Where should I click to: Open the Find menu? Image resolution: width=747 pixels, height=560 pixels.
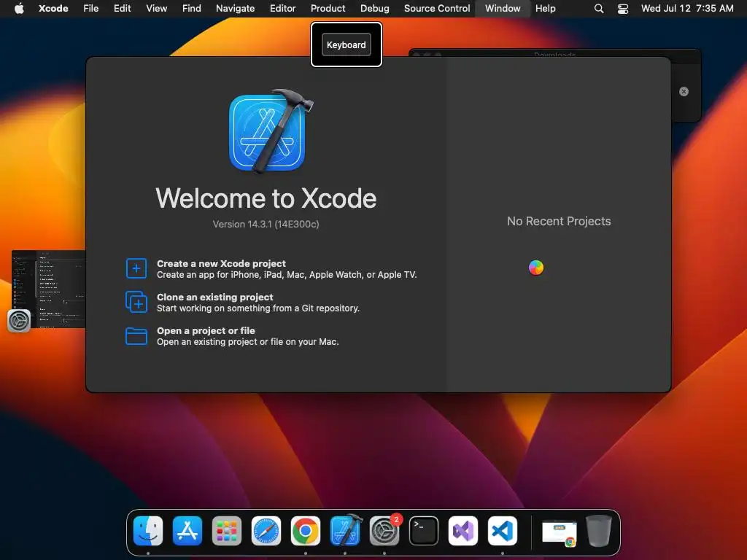point(192,9)
